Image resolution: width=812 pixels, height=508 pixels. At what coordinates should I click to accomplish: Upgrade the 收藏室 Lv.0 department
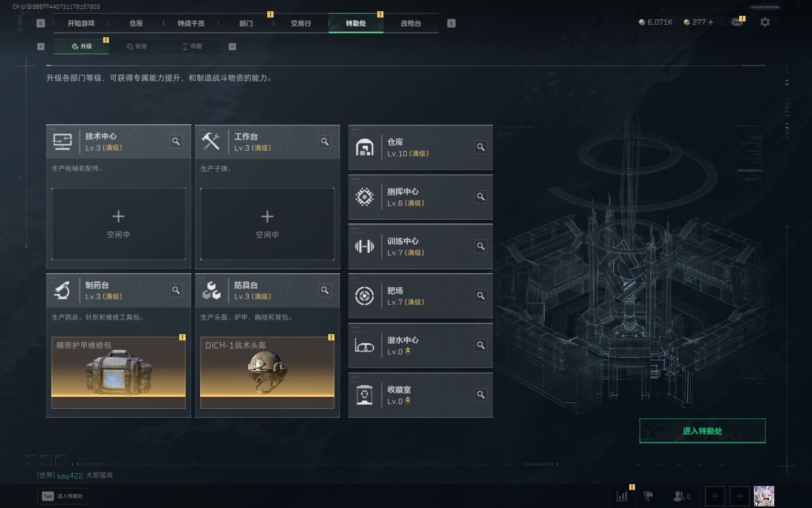[x=420, y=395]
